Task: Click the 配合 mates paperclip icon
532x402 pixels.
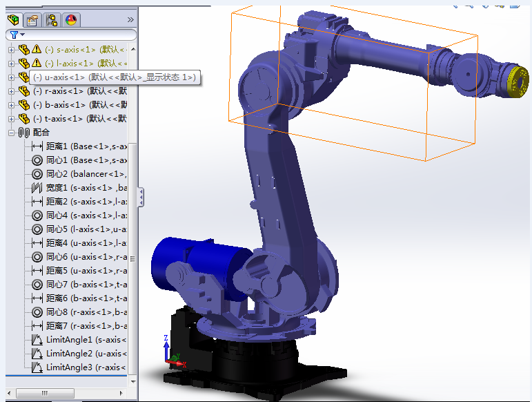Action: click(x=24, y=133)
